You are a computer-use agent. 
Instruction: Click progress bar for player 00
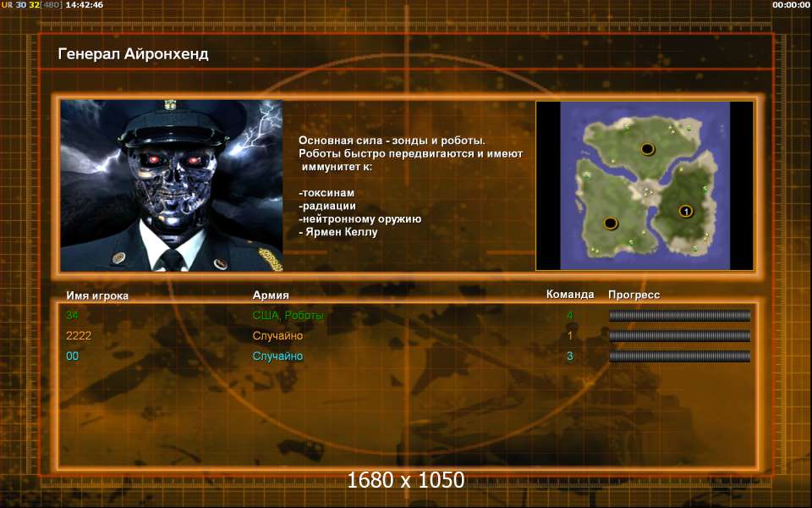click(x=679, y=356)
